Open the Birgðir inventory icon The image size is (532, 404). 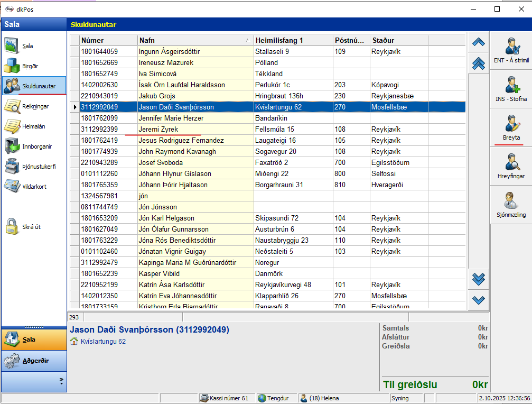click(x=13, y=66)
